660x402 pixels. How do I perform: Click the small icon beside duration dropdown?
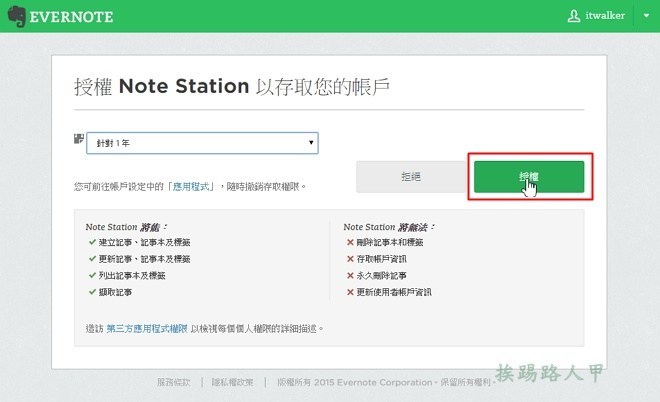tap(79, 138)
